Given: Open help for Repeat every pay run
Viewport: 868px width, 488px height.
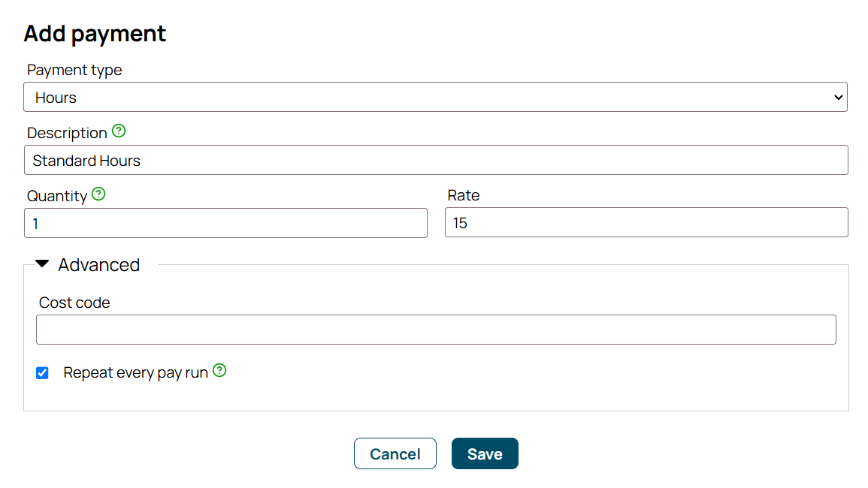Looking at the screenshot, I should click(x=219, y=371).
